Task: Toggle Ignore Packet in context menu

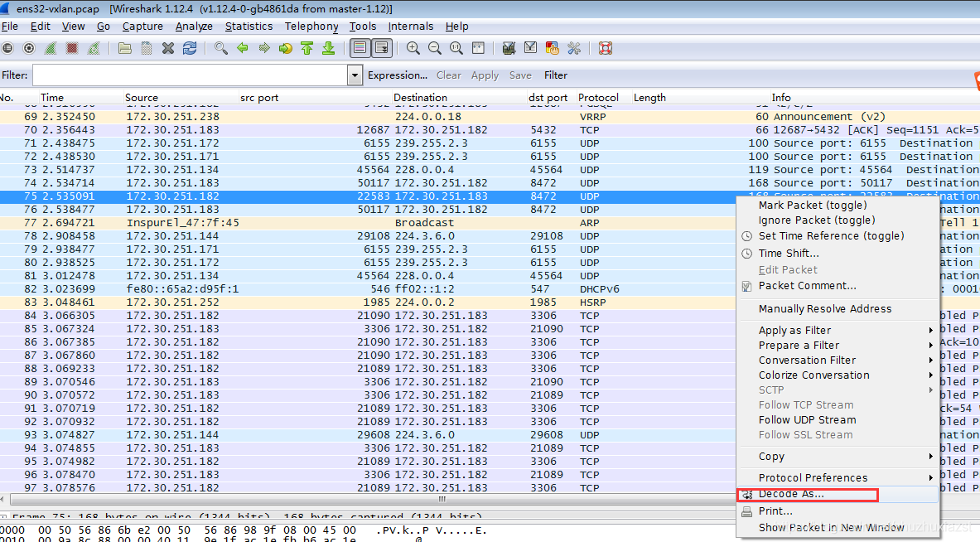Action: 816,220
